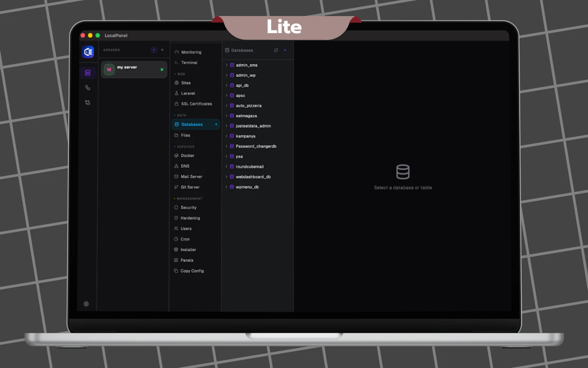The width and height of the screenshot is (588, 368).
Task: Click the server count badge in Servers header
Action: pyautogui.click(x=154, y=50)
